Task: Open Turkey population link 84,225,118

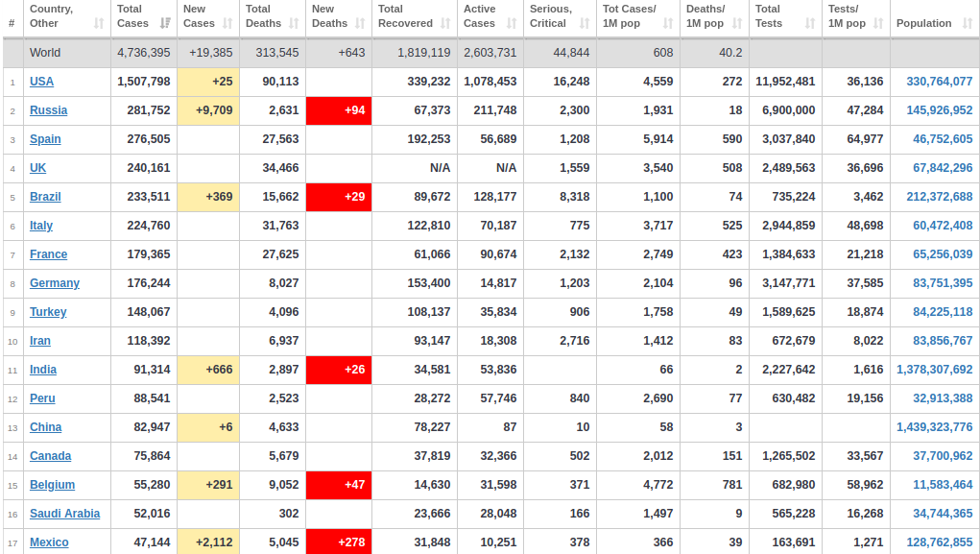Action: click(943, 311)
